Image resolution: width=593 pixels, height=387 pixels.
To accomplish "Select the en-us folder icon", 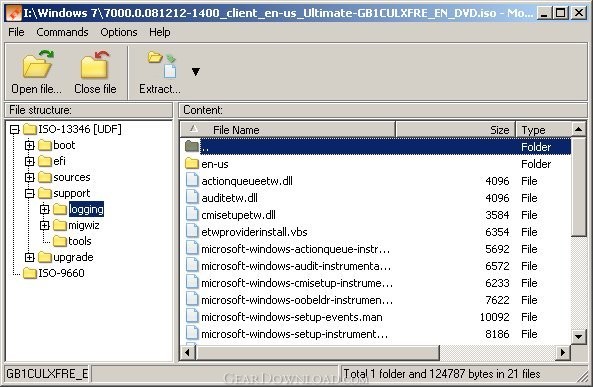I will point(192,164).
